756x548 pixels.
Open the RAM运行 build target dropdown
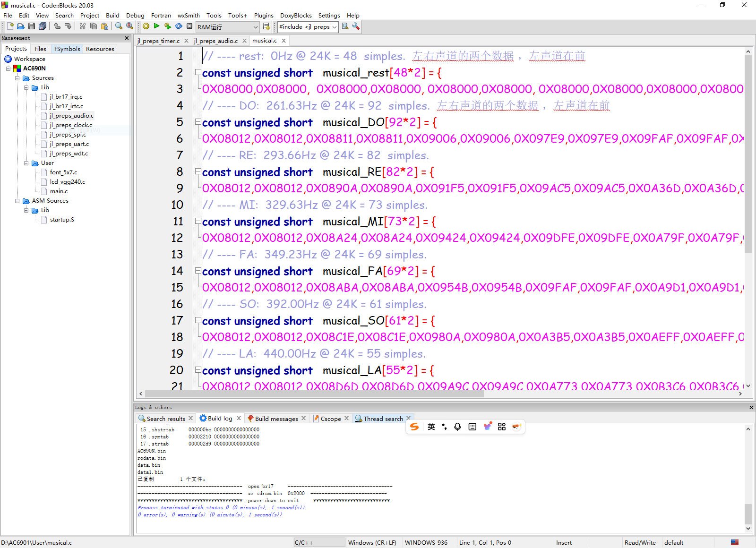pyautogui.click(x=227, y=27)
